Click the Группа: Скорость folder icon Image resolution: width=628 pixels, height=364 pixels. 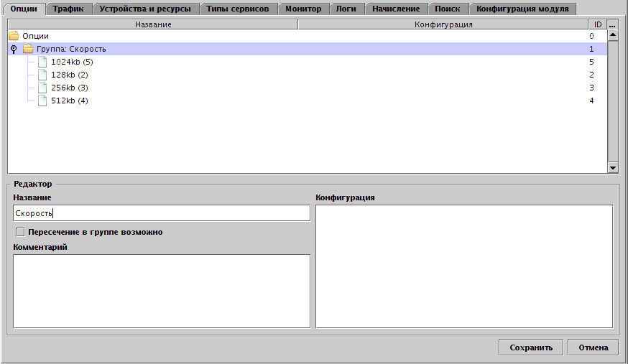coord(28,49)
